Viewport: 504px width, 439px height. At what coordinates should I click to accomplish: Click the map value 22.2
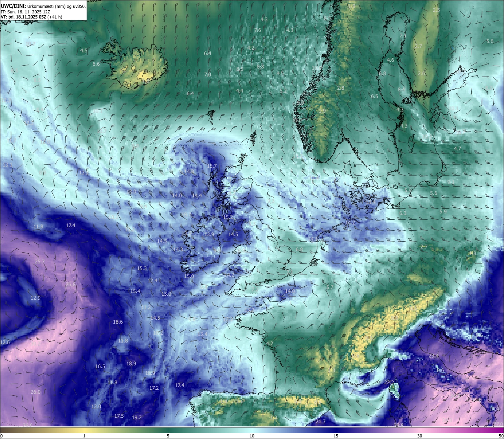point(389,382)
